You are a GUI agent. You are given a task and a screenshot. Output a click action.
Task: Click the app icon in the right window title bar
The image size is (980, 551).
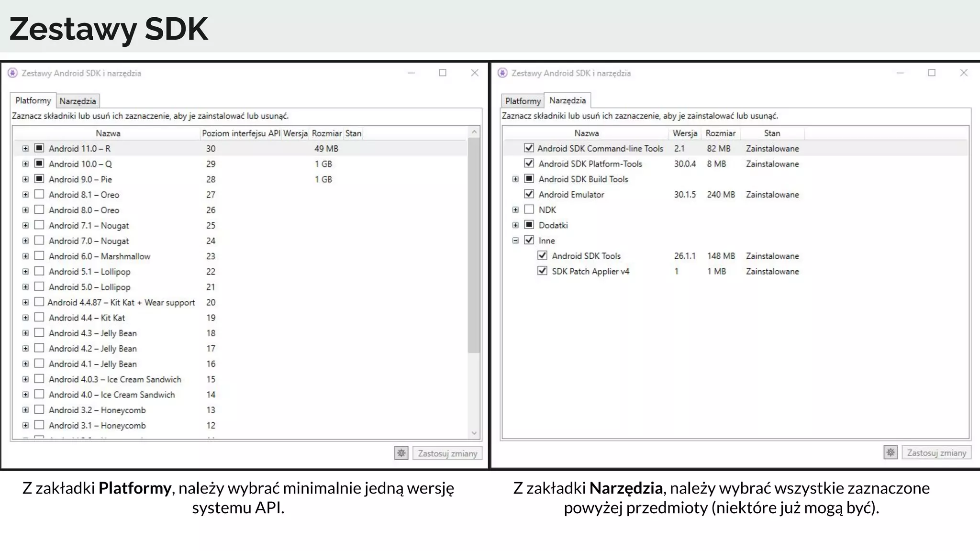[x=502, y=73]
